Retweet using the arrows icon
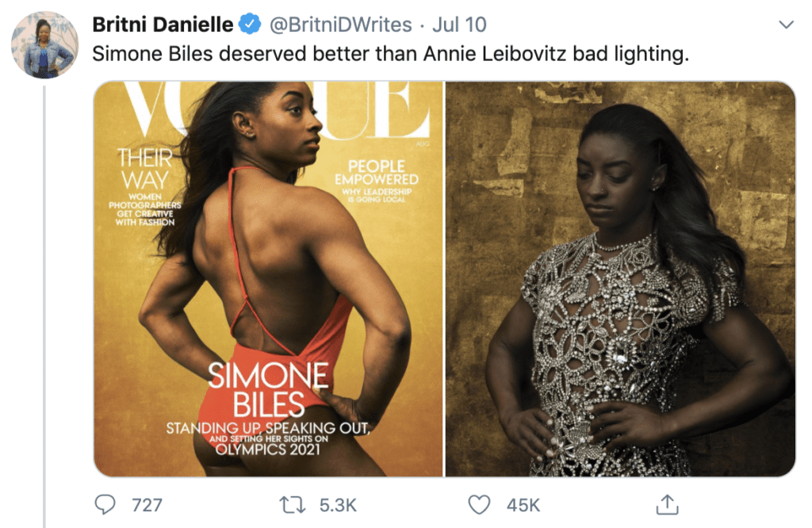 [293, 505]
